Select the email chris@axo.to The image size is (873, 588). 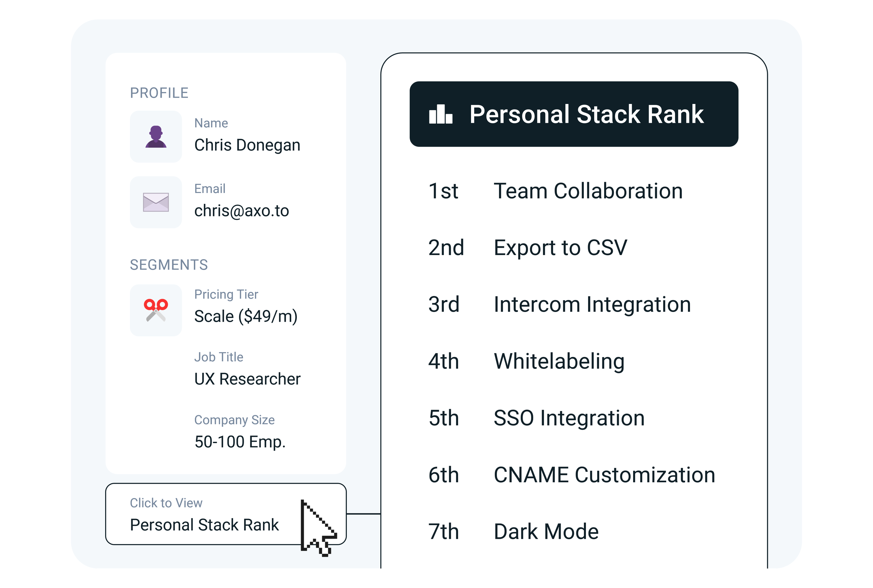coord(242,211)
